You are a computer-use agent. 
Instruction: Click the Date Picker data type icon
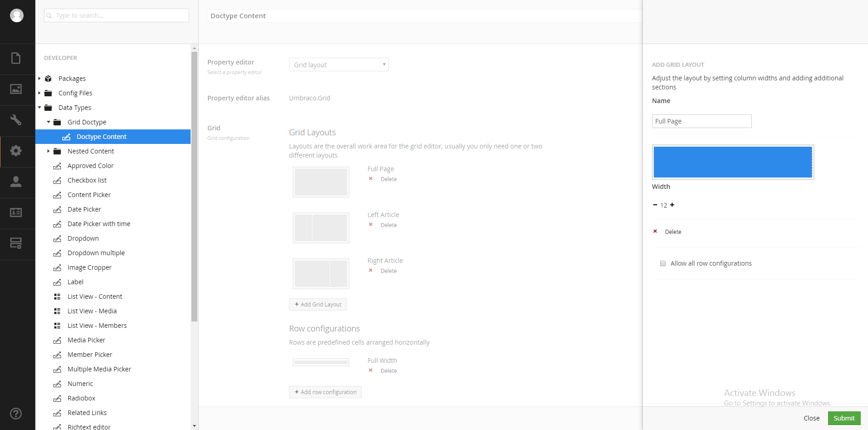(57, 210)
